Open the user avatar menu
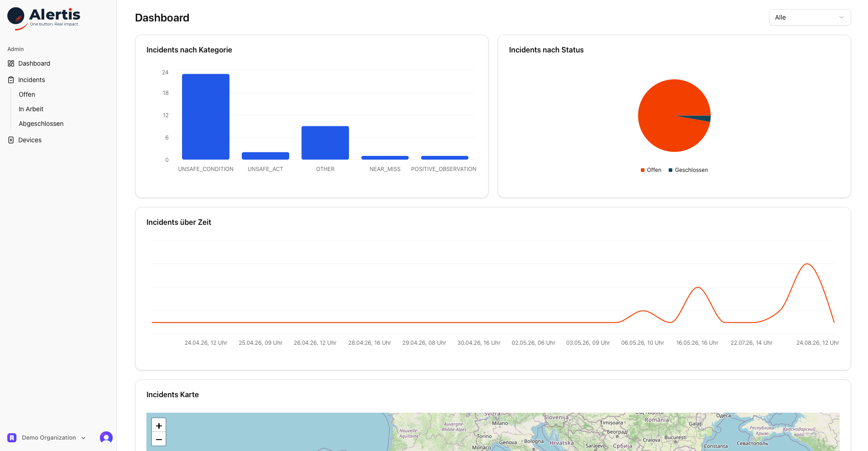Image resolution: width=868 pixels, height=451 pixels. coord(106,438)
